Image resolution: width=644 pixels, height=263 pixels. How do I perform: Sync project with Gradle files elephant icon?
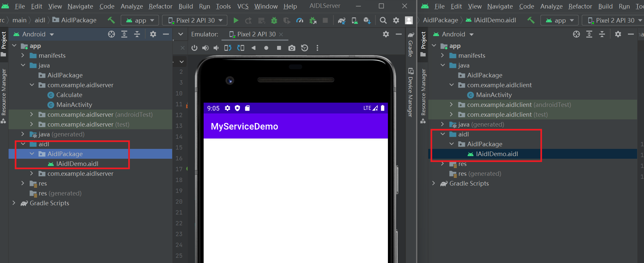click(342, 21)
